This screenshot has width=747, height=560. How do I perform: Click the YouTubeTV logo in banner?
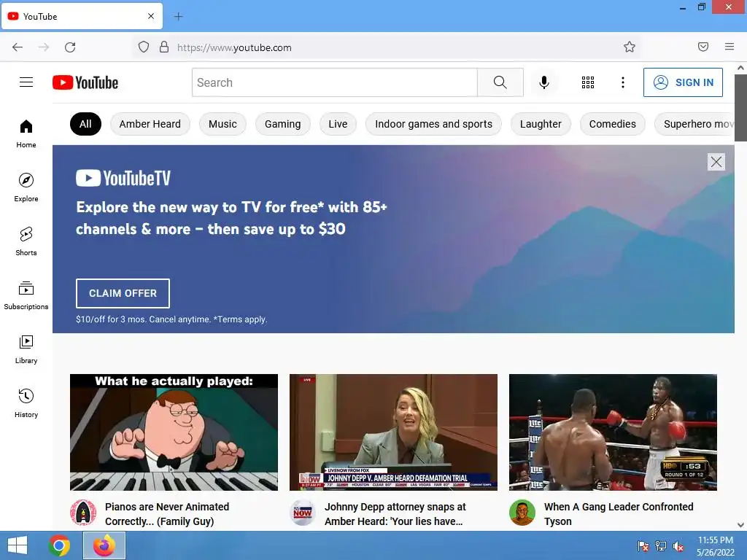tap(123, 178)
